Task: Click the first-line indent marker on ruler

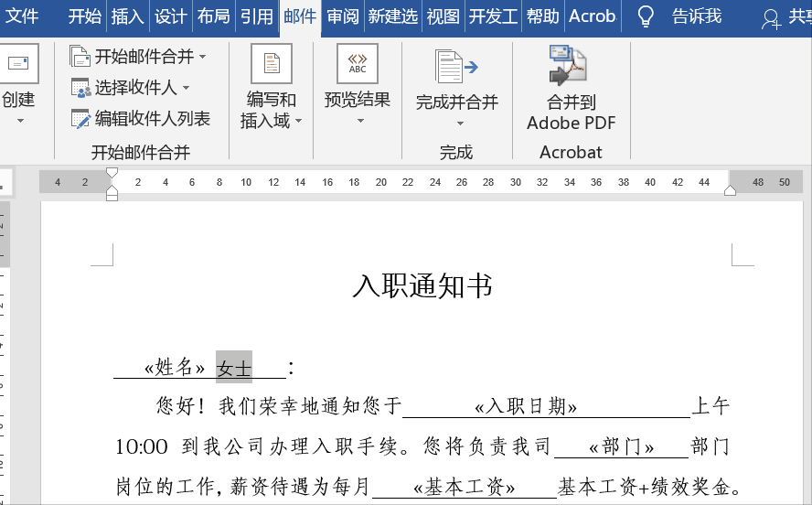Action: click(112, 174)
